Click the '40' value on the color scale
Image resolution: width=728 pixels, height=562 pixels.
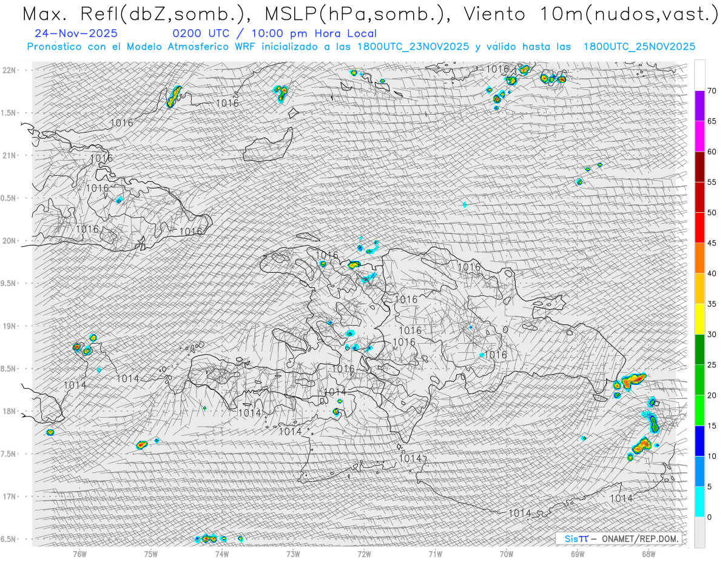coord(712,273)
